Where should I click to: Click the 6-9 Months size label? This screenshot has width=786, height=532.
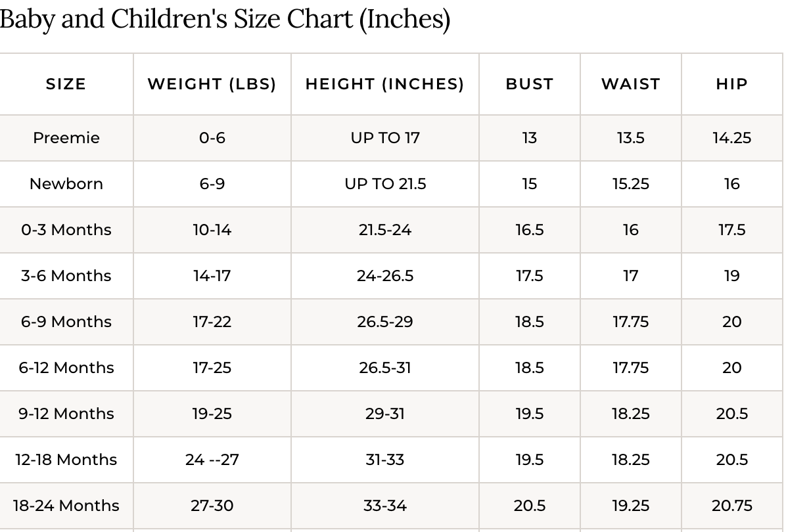pos(66,322)
